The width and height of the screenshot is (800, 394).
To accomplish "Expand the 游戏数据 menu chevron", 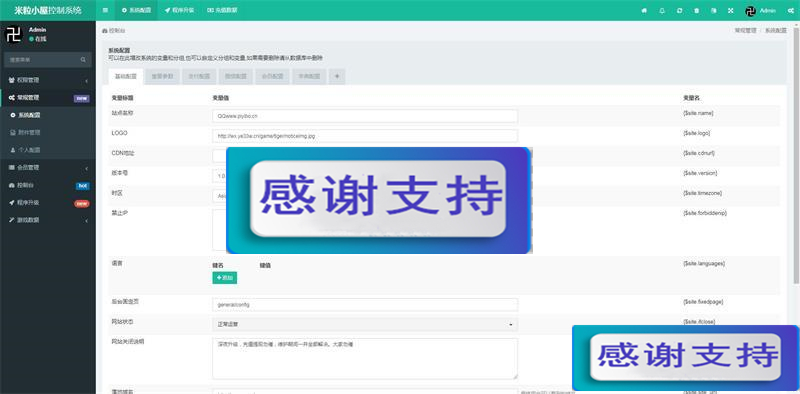I will pyautogui.click(x=87, y=220).
